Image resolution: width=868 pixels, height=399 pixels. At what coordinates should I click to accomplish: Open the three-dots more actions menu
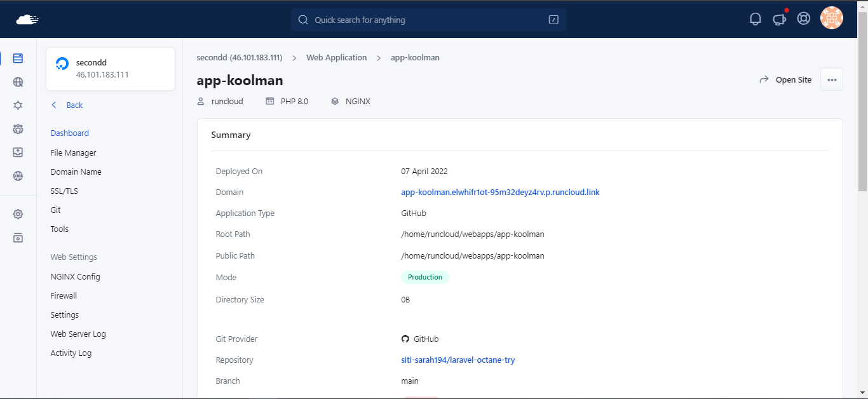pos(832,79)
